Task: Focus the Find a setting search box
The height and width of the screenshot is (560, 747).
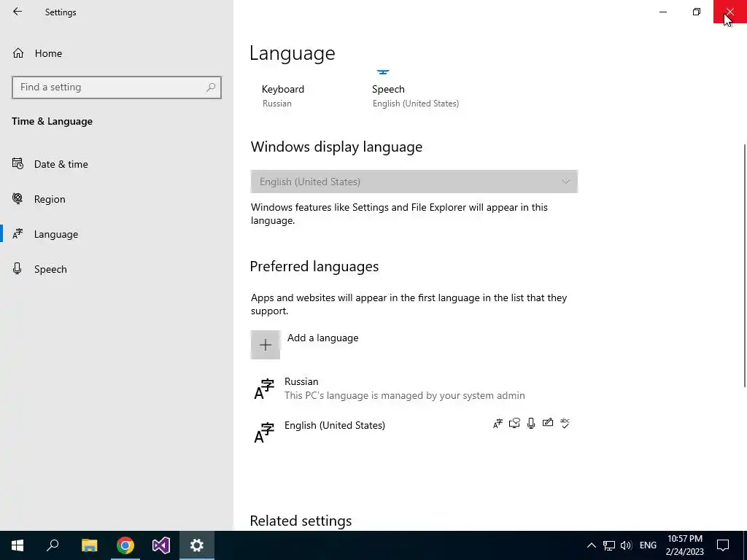Action: (x=117, y=87)
